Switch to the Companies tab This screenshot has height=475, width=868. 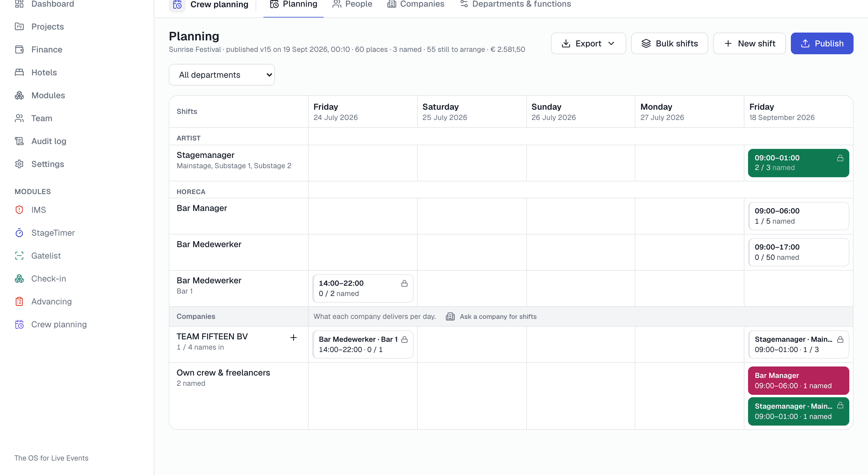tap(416, 5)
